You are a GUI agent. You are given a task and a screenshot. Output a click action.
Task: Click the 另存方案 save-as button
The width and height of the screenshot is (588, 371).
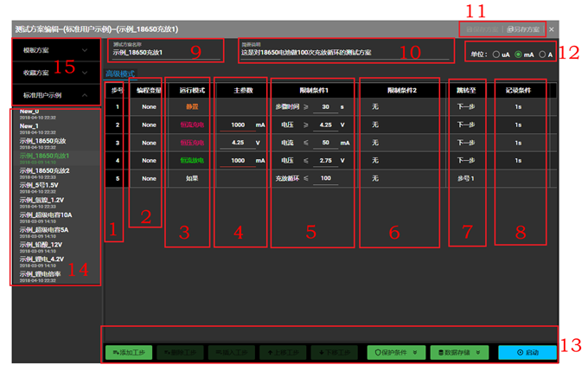click(x=523, y=29)
